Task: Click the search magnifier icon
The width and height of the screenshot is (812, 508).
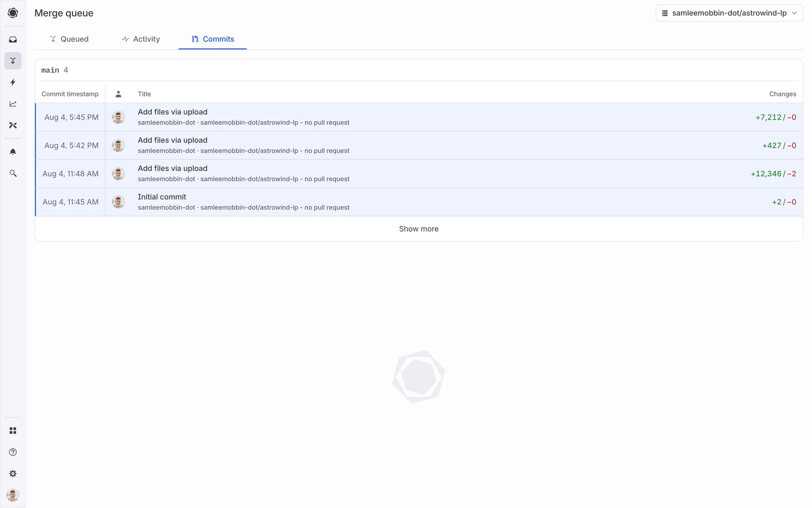Action: 13,174
